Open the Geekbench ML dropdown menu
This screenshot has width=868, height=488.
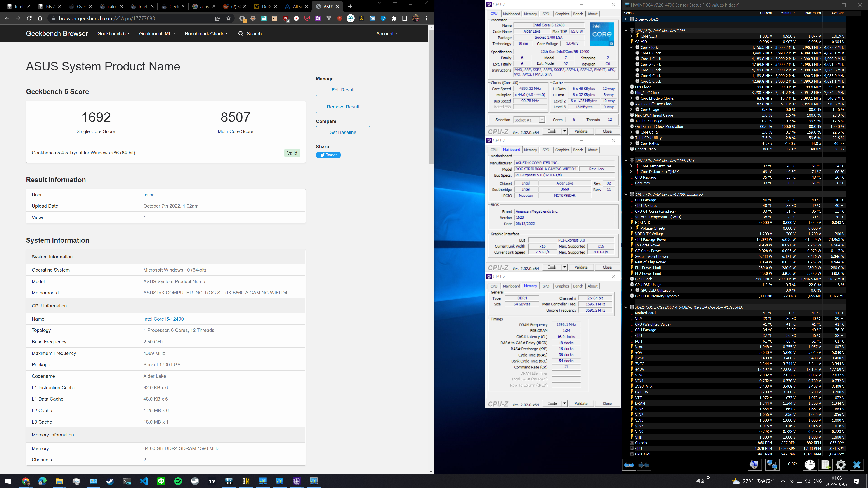157,34
